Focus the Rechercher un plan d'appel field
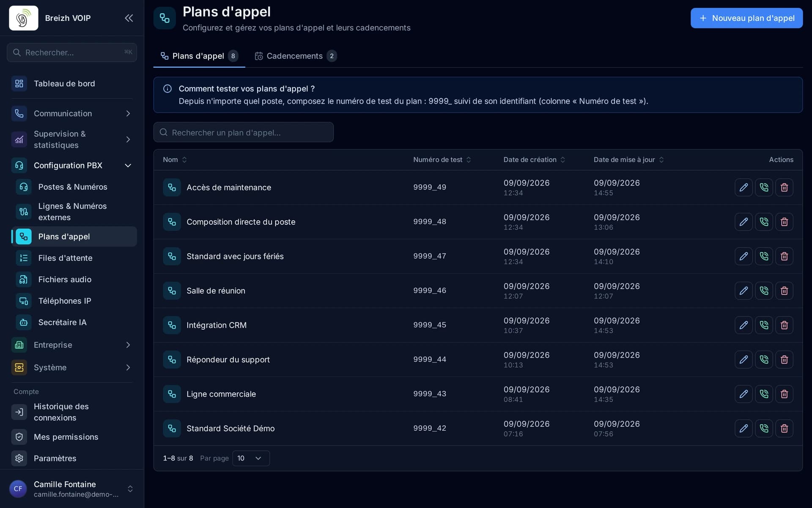This screenshot has height=508, width=812. coord(244,133)
